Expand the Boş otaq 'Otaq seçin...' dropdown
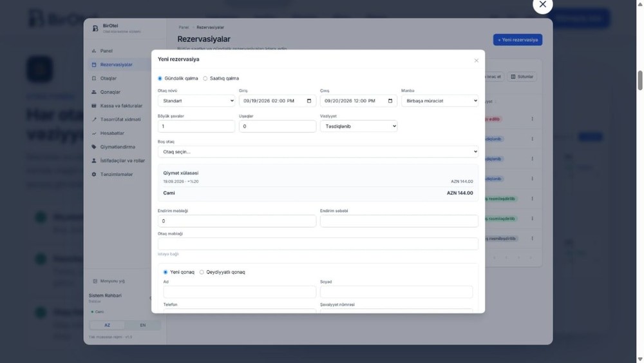Viewport: 644px width, 363px height. (318, 152)
